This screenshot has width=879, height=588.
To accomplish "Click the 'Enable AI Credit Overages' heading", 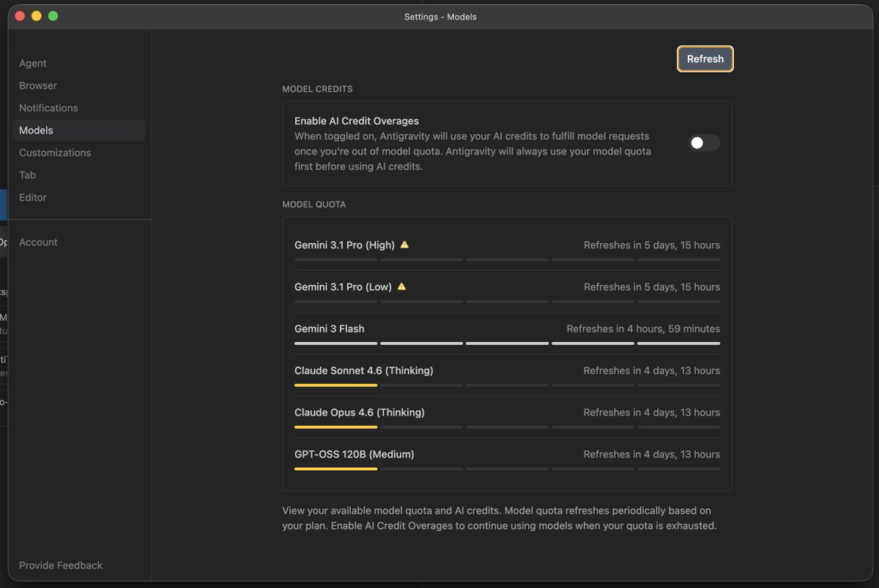I will (x=357, y=121).
